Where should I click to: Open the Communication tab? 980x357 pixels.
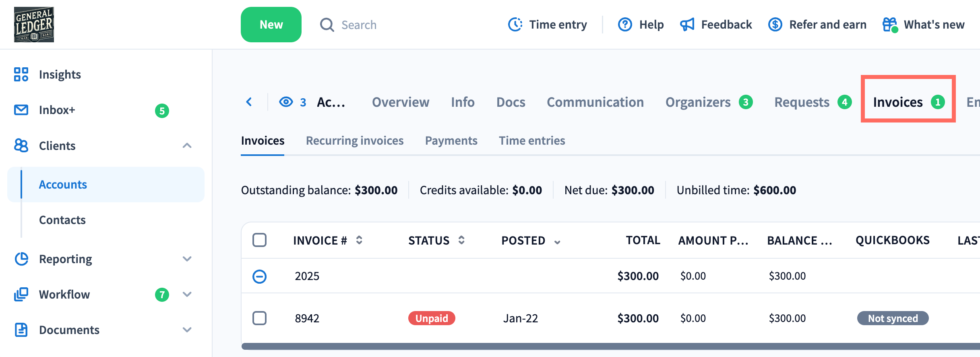[595, 102]
